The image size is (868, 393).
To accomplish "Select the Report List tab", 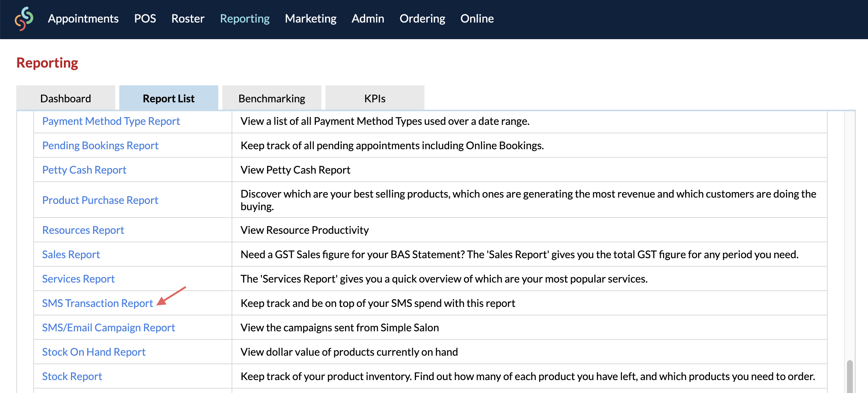I will [x=169, y=98].
